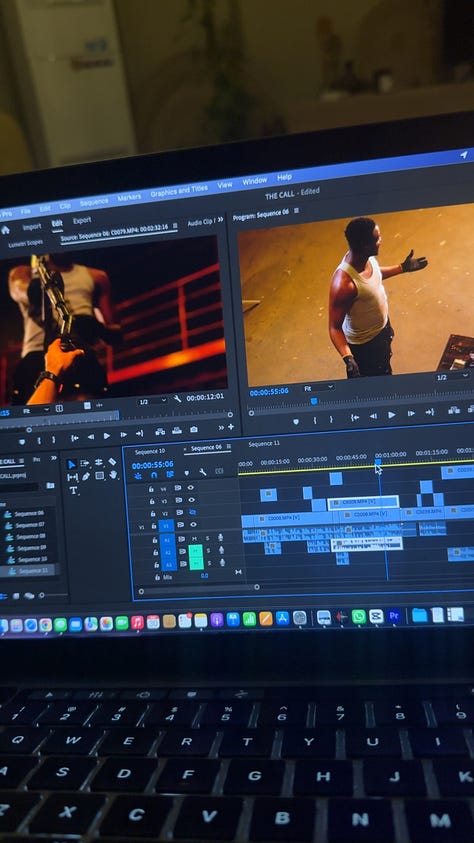This screenshot has width=474, height=843.
Task: Open the Export tab
Action: [82, 220]
